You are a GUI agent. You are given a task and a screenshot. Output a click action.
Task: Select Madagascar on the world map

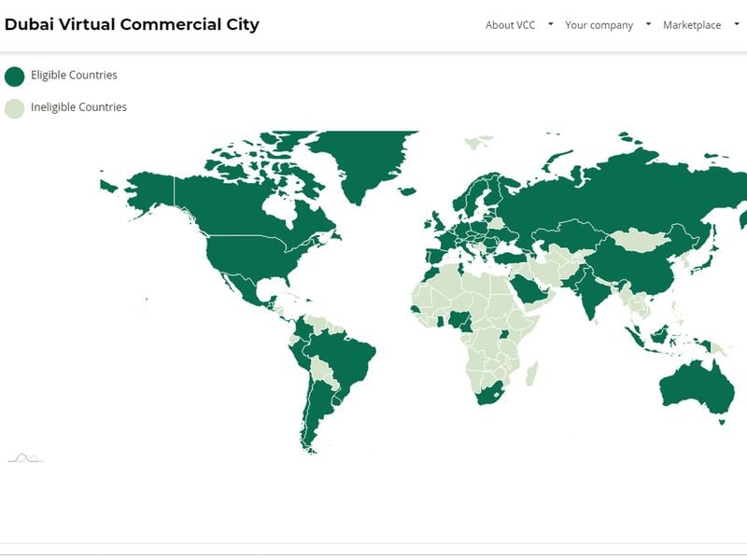click(531, 374)
